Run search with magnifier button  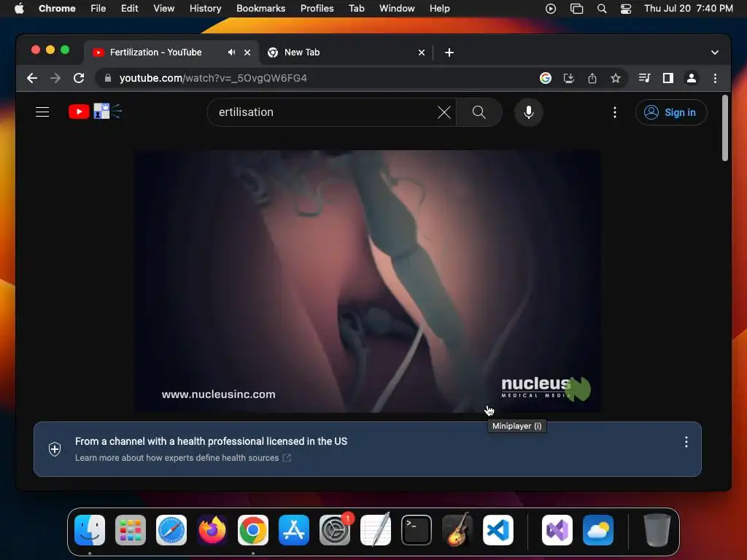click(x=479, y=112)
